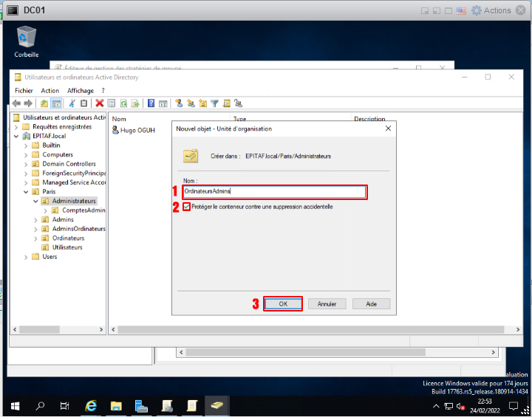Open the Affichage menu

click(x=81, y=91)
